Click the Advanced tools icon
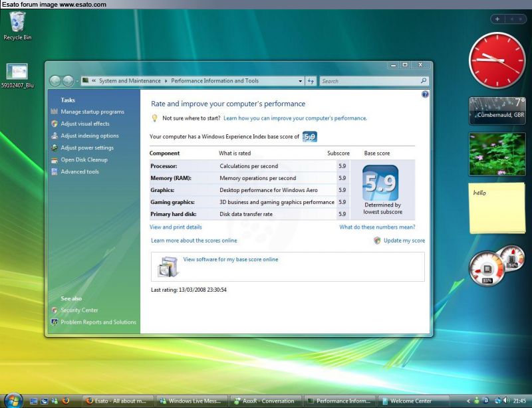The width and height of the screenshot is (532, 408). 55,171
